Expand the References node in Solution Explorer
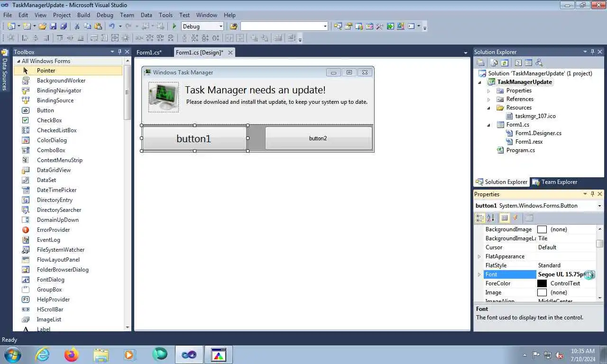 (x=489, y=99)
